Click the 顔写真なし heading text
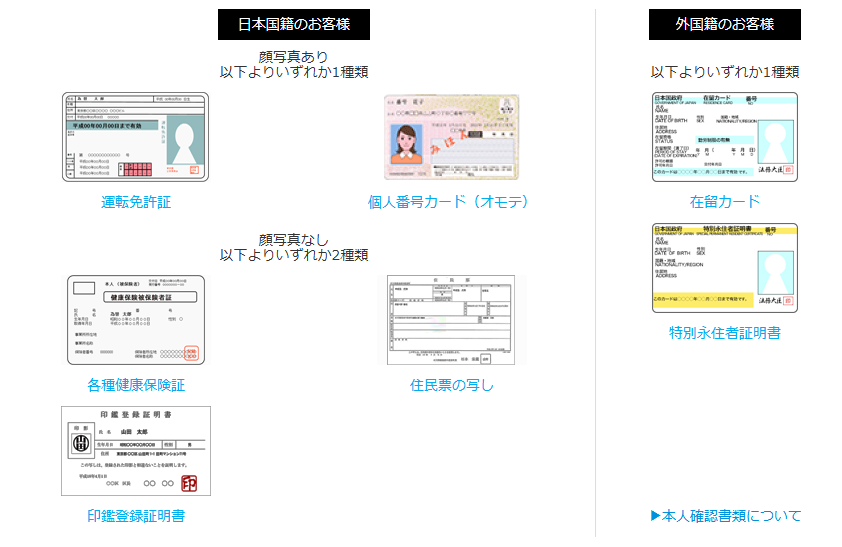The height and width of the screenshot is (547, 842). click(294, 239)
